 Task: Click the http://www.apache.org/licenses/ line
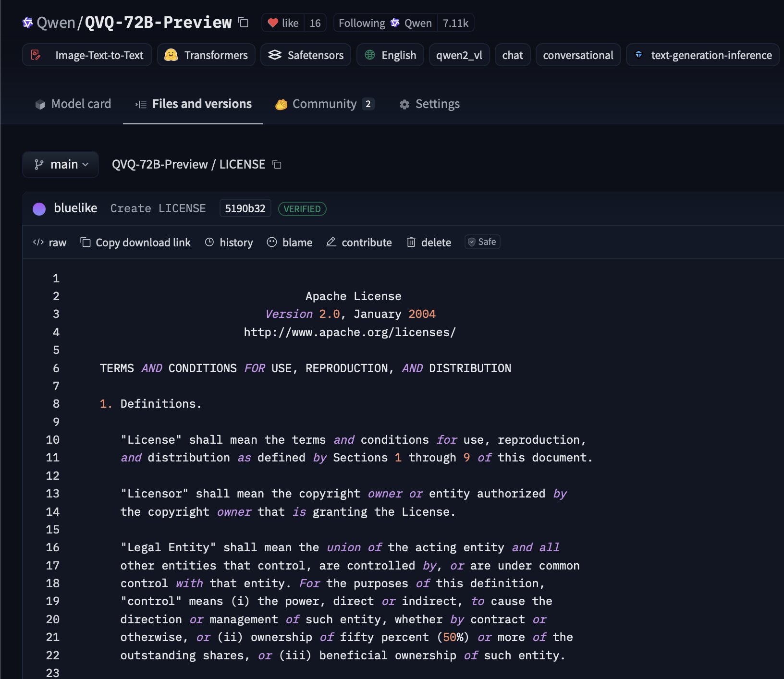(350, 332)
